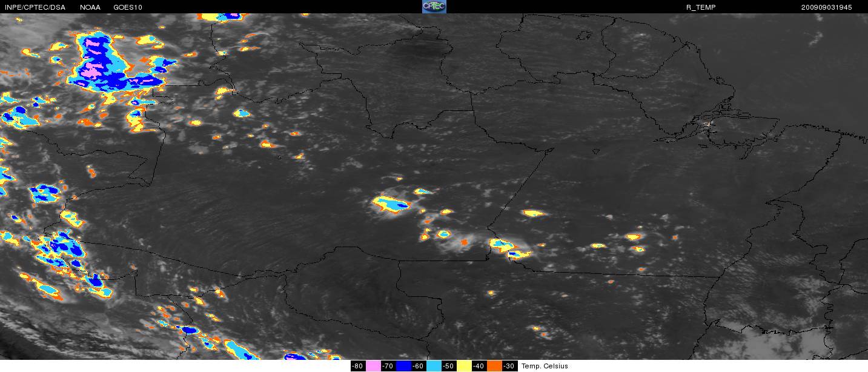The height and width of the screenshot is (372, 868).
Task: Click the CPTEC logo in header
Action: click(x=434, y=7)
